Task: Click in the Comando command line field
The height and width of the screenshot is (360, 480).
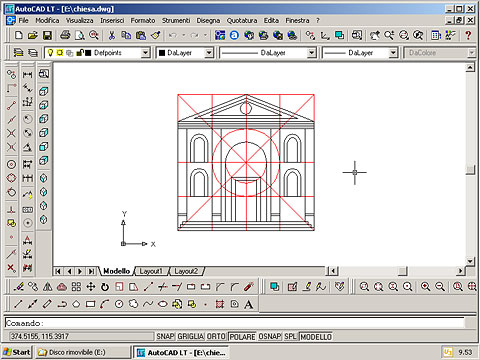Action: [234, 323]
